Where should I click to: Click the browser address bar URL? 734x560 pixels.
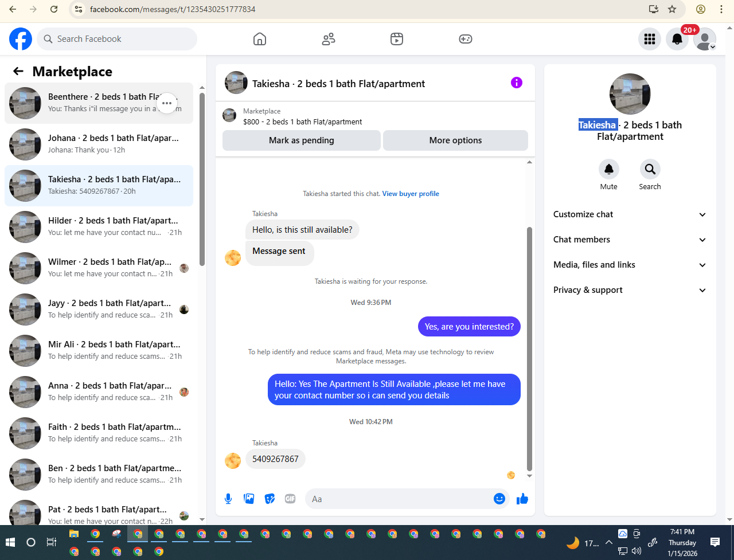click(x=173, y=9)
